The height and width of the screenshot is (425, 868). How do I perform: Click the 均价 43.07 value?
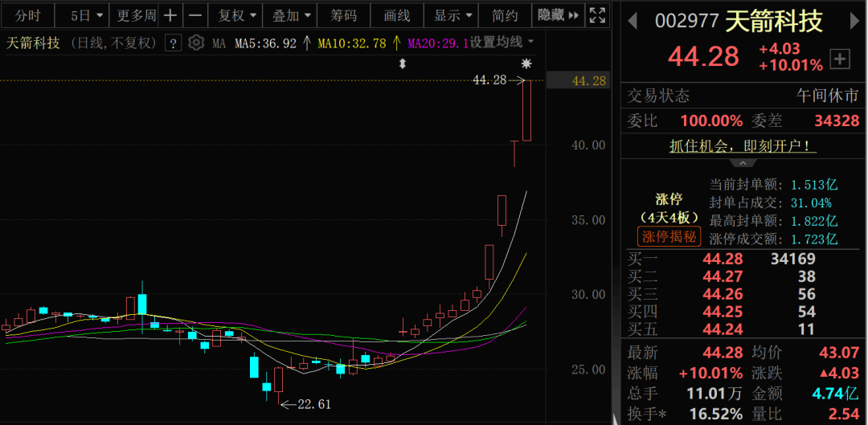click(839, 353)
